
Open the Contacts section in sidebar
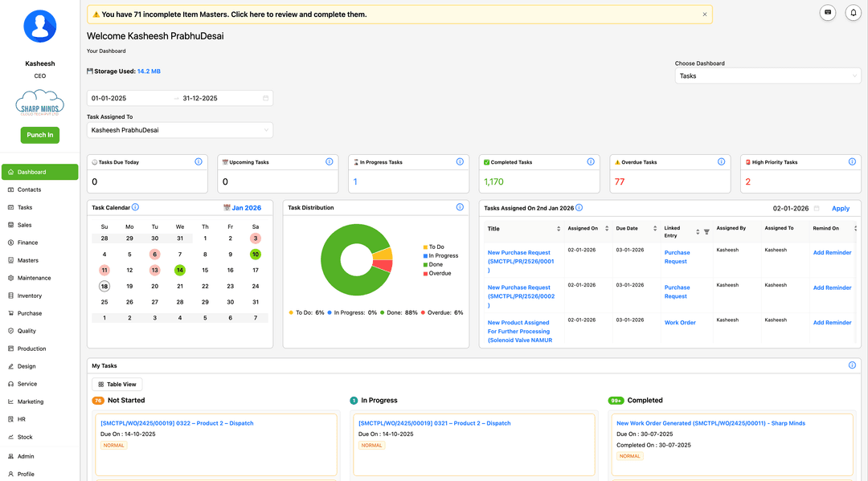point(29,189)
